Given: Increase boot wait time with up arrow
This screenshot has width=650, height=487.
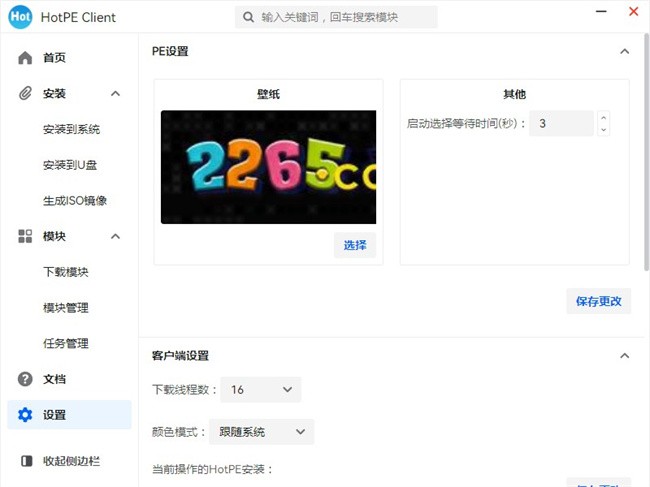Looking at the screenshot, I should (603, 118).
